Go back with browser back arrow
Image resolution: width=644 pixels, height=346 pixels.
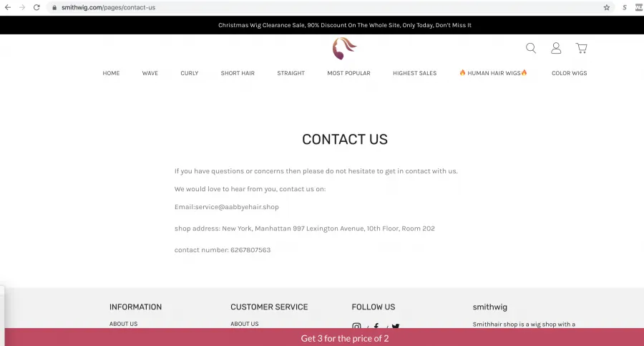(8, 7)
